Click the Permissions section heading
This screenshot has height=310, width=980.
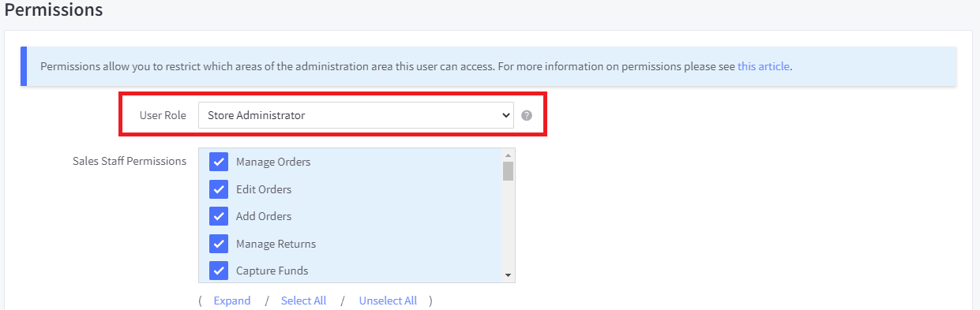coord(54,10)
